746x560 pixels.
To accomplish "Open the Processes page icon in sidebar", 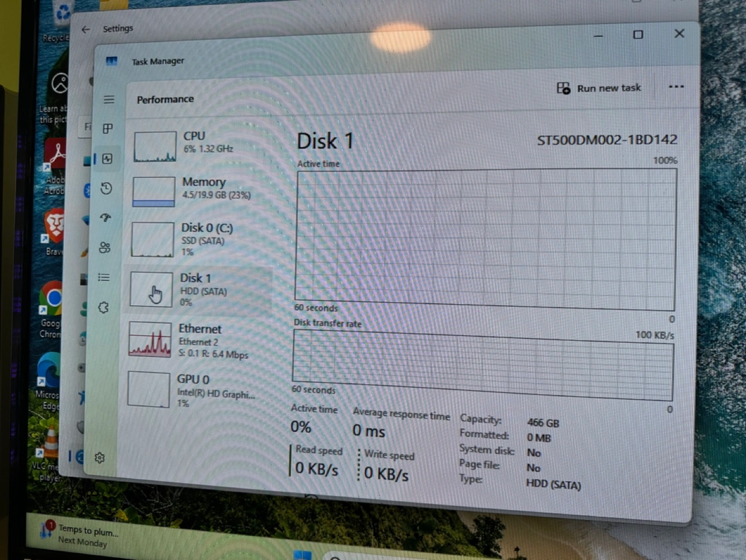I will [x=108, y=128].
